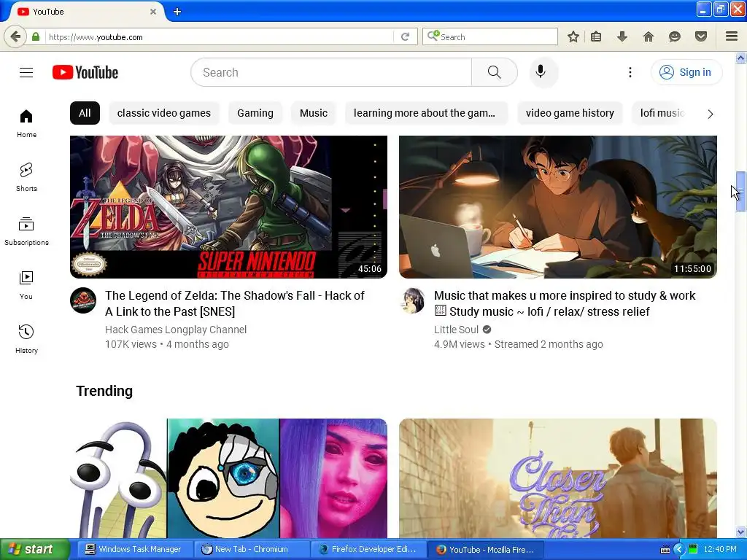
Task: Bookmark this page with the star icon
Action: click(x=573, y=36)
